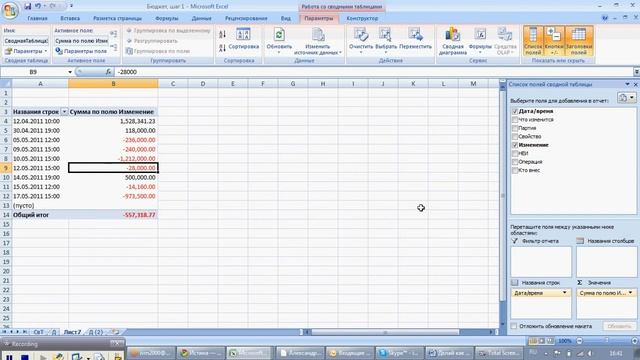Image resolution: width=640 pixels, height=360 pixels.
Task: Click the zoom out minus button
Action: (579, 340)
